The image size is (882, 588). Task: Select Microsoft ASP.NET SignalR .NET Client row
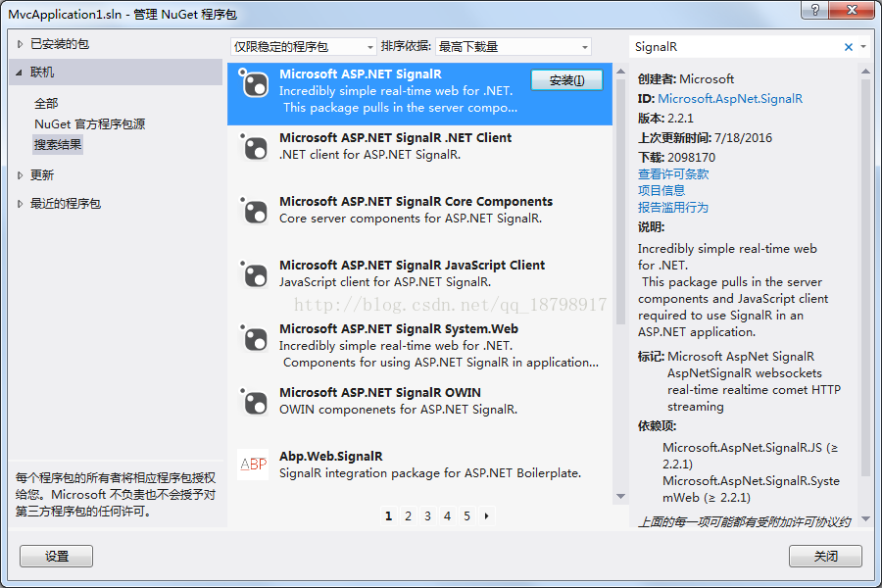pos(419,157)
